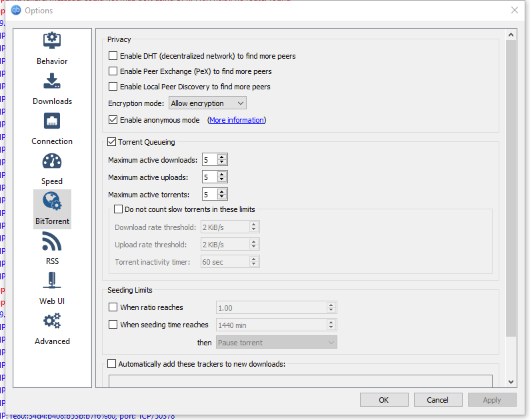
Task: Open the Encryption mode dropdown
Action: click(x=207, y=103)
